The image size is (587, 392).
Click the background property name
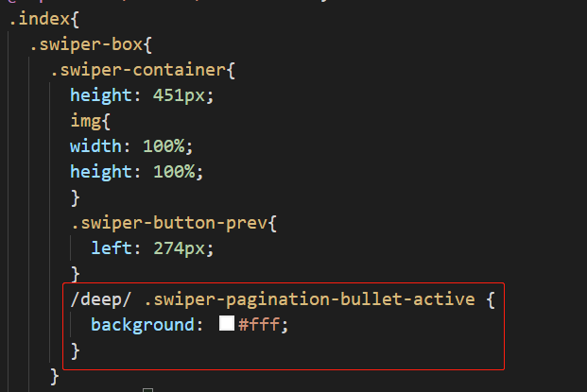coord(143,325)
